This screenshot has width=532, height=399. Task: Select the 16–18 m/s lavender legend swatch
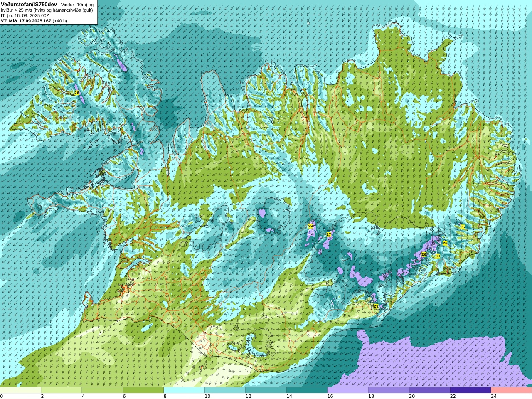point(347,390)
